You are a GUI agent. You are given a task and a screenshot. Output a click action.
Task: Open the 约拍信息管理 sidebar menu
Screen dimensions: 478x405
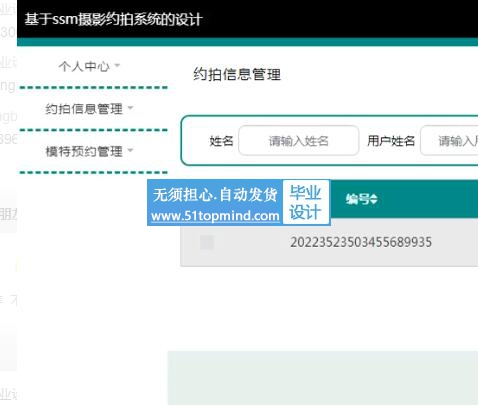[x=84, y=109]
